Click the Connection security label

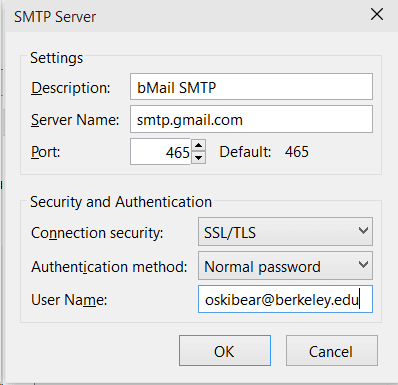tap(97, 233)
